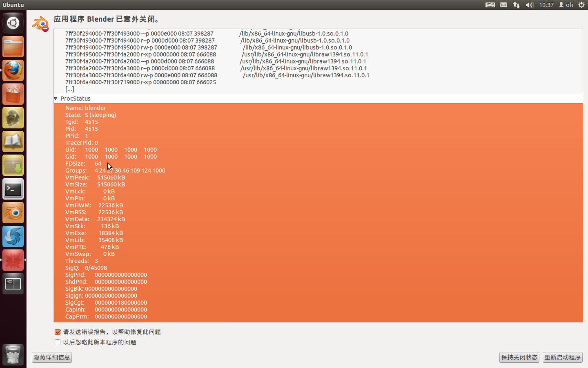Open the blue swirl application icon
The image size is (588, 368).
pyautogui.click(x=13, y=236)
